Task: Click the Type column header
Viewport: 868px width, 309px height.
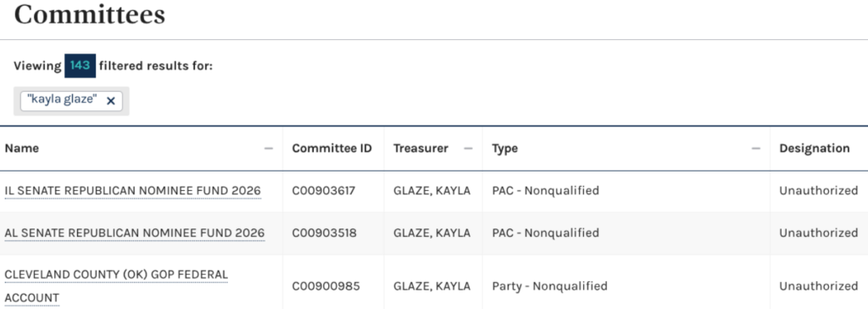Action: (505, 149)
